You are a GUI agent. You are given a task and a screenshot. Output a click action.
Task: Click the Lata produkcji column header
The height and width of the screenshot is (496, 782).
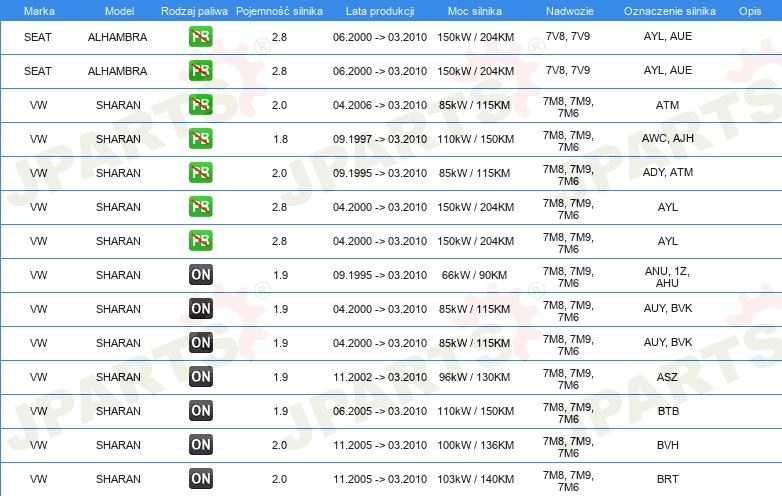[x=380, y=11]
